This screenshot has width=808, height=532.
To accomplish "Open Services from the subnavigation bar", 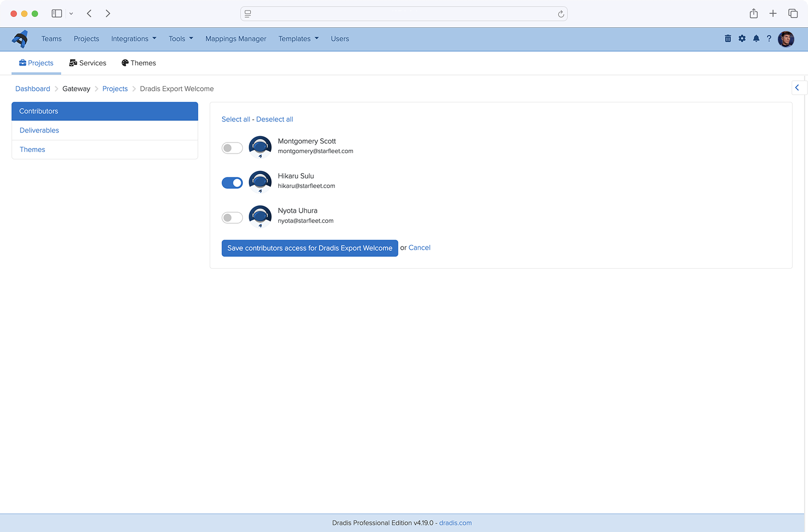I will tap(88, 63).
